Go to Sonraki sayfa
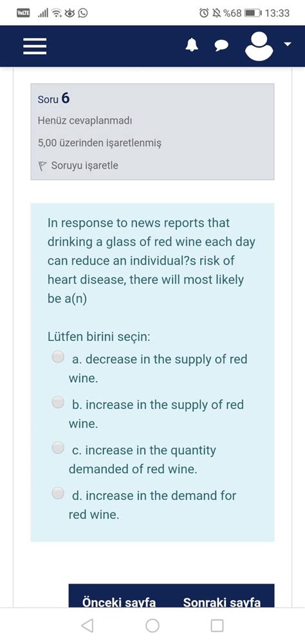The width and height of the screenshot is (305, 644). [222, 602]
